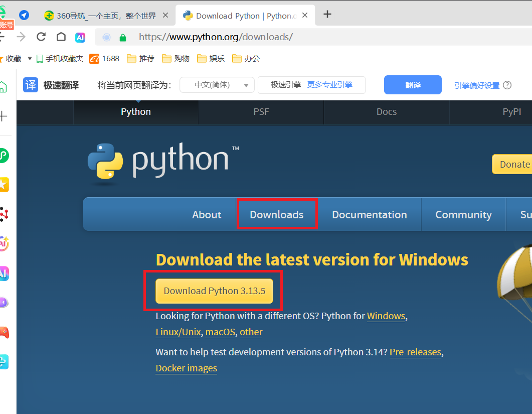532x414 pixels.
Task: Select the Python top navigation tab
Action: click(136, 112)
